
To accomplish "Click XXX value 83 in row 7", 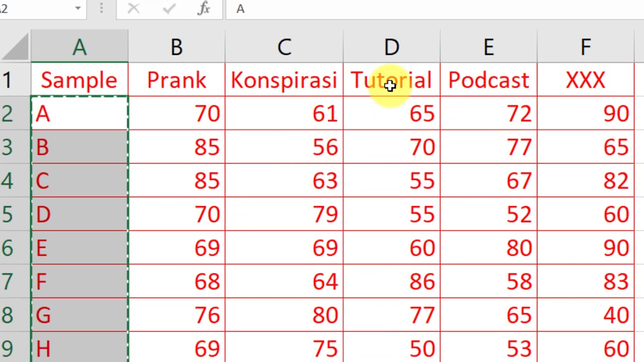I will (586, 282).
